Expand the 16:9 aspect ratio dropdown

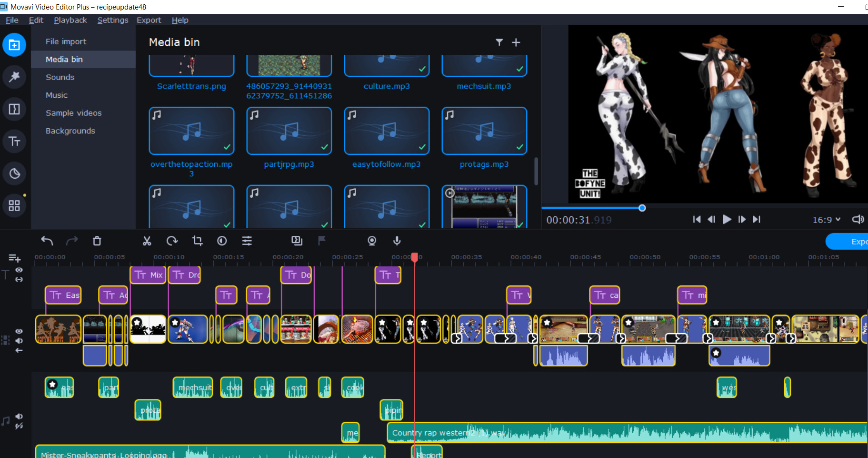[x=826, y=220]
